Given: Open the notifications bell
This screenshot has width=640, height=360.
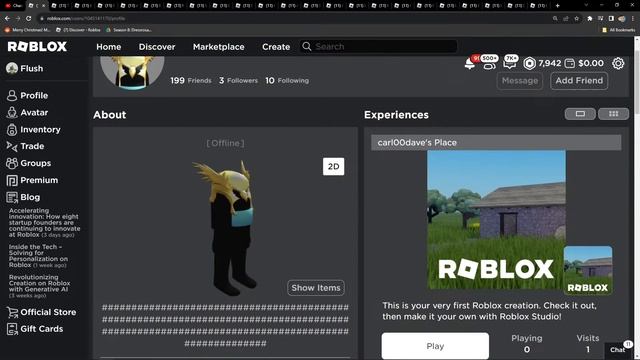Looking at the screenshot, I should pyautogui.click(x=470, y=63).
